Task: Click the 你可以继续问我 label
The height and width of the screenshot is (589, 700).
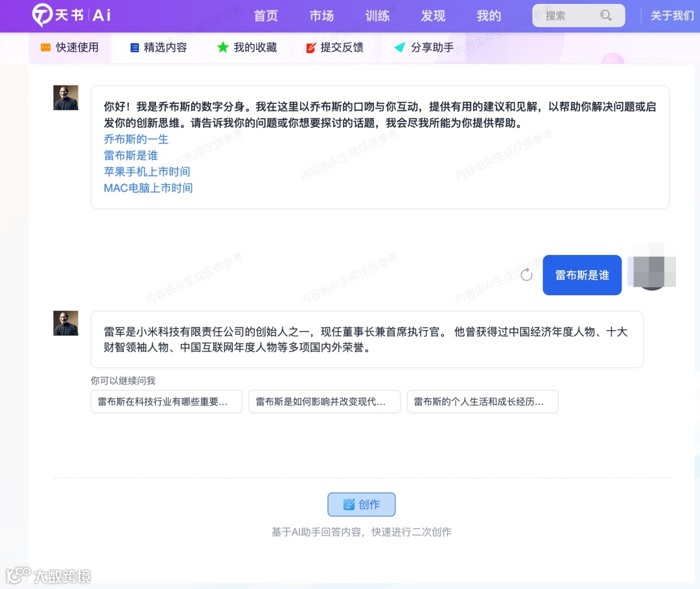Action: pyautogui.click(x=123, y=381)
